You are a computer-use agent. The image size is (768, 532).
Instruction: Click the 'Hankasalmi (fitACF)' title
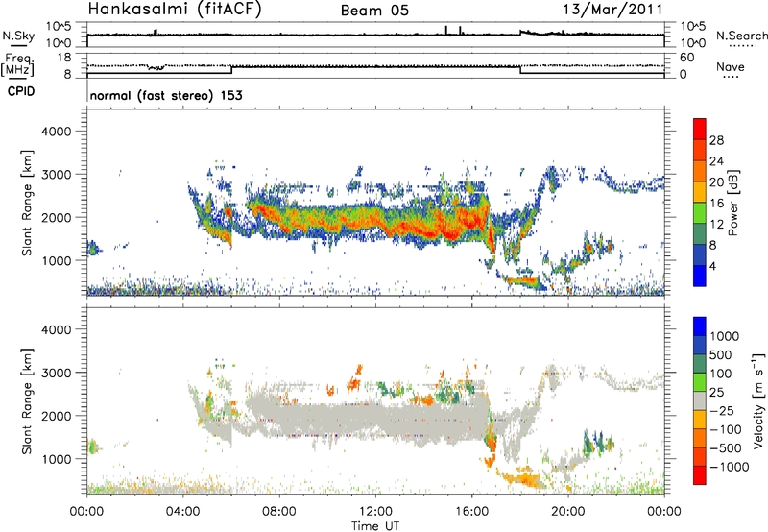click(x=175, y=9)
